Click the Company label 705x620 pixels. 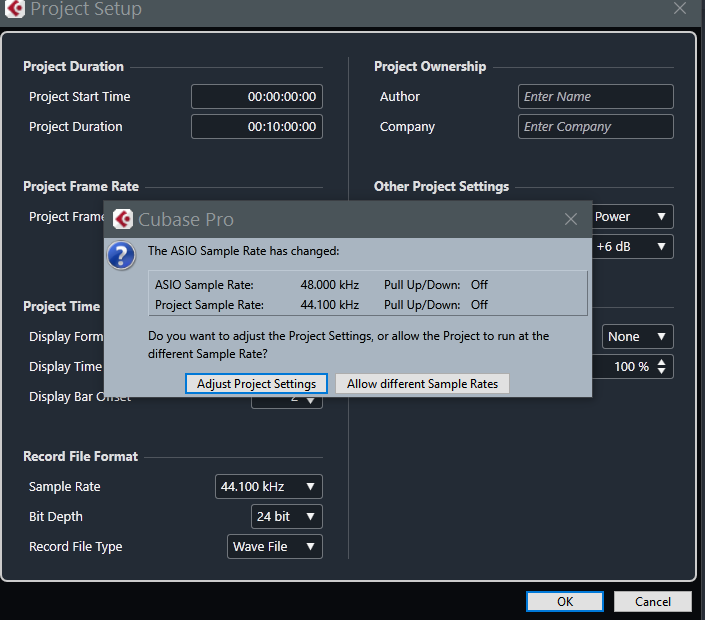407,127
